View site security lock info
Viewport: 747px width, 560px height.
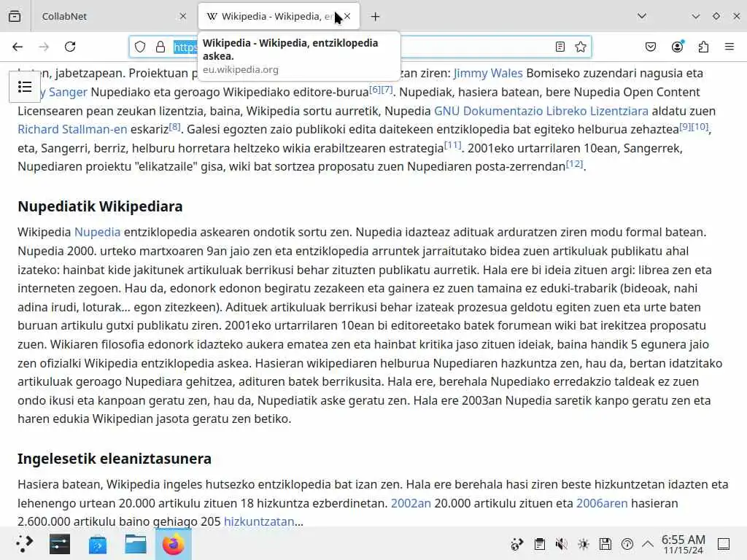160,47
